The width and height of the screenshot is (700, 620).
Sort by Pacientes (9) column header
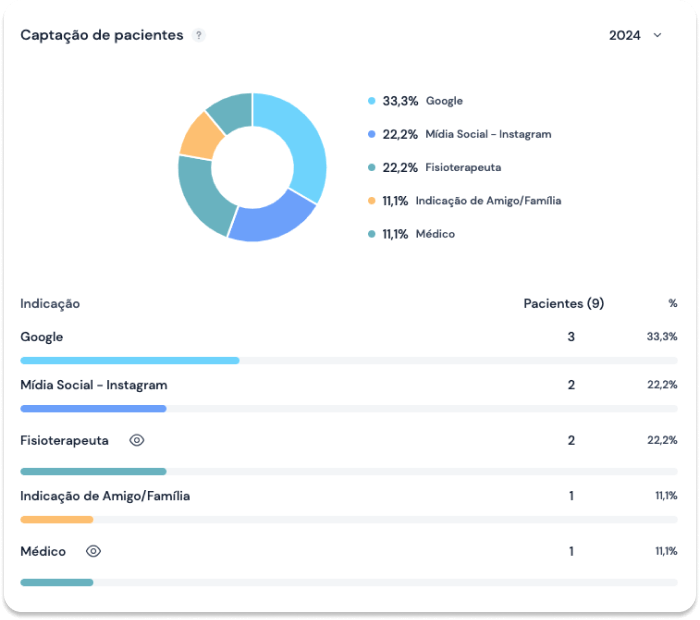[563, 303]
